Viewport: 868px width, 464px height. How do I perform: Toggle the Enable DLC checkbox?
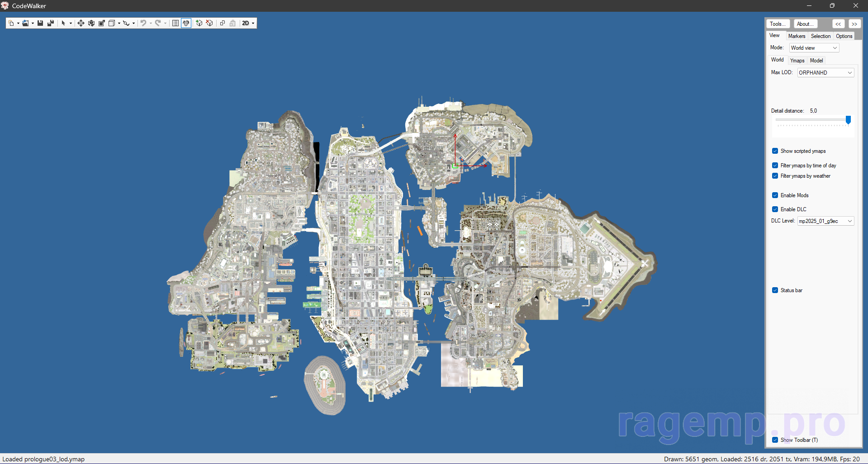coord(789,209)
